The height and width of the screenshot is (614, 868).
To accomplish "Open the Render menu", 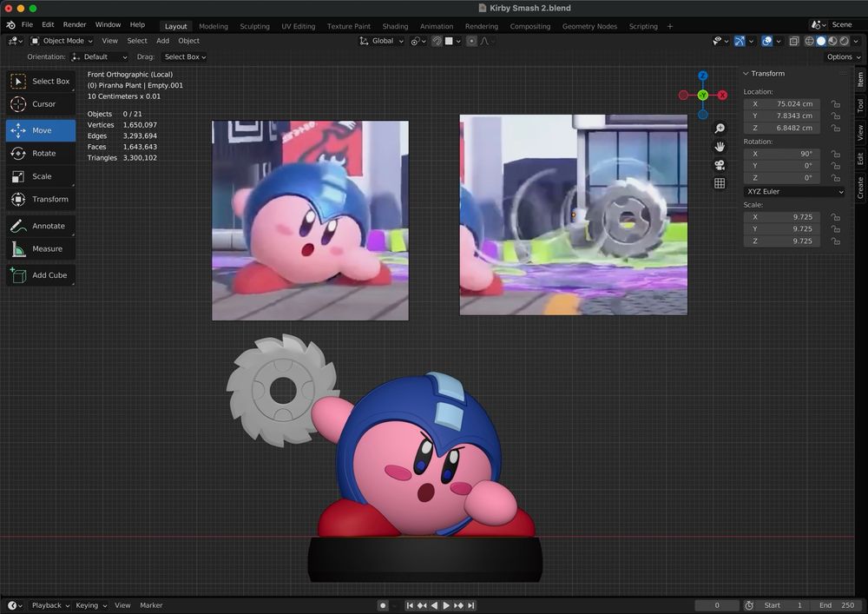I will [75, 25].
